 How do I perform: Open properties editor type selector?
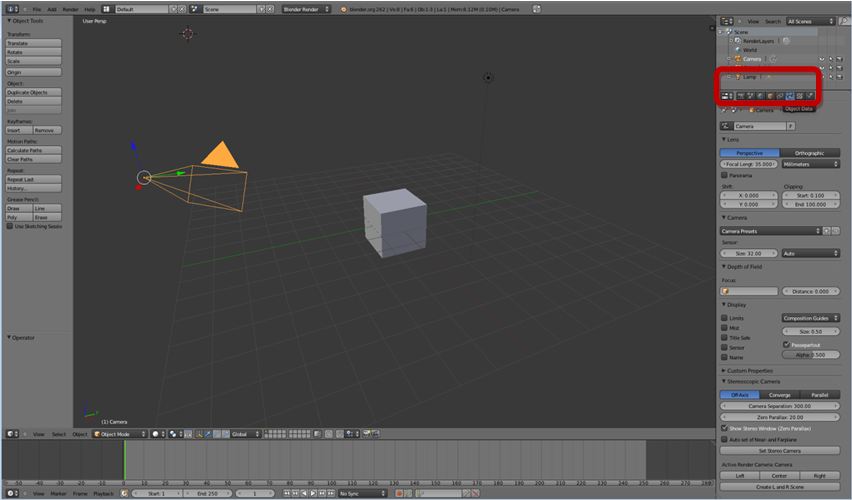tap(726, 96)
